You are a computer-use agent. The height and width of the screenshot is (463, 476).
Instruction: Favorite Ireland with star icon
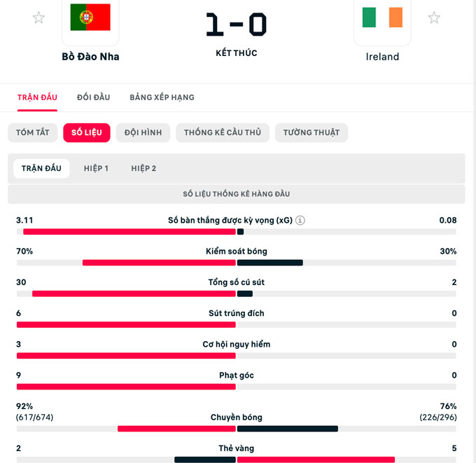point(434,18)
